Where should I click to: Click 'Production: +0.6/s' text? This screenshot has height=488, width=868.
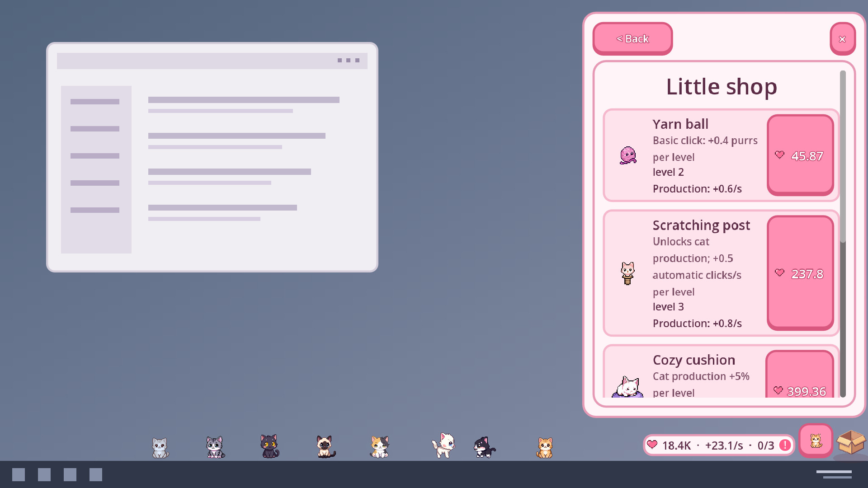click(x=697, y=189)
